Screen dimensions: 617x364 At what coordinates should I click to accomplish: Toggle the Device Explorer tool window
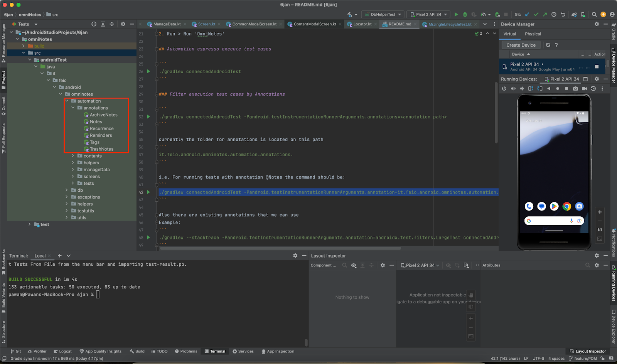pos(614,326)
